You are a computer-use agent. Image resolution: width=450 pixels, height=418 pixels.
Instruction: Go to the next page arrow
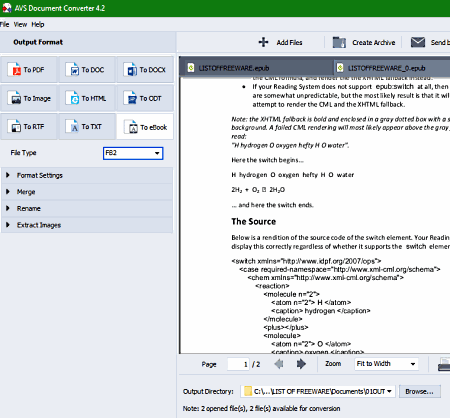(x=301, y=364)
